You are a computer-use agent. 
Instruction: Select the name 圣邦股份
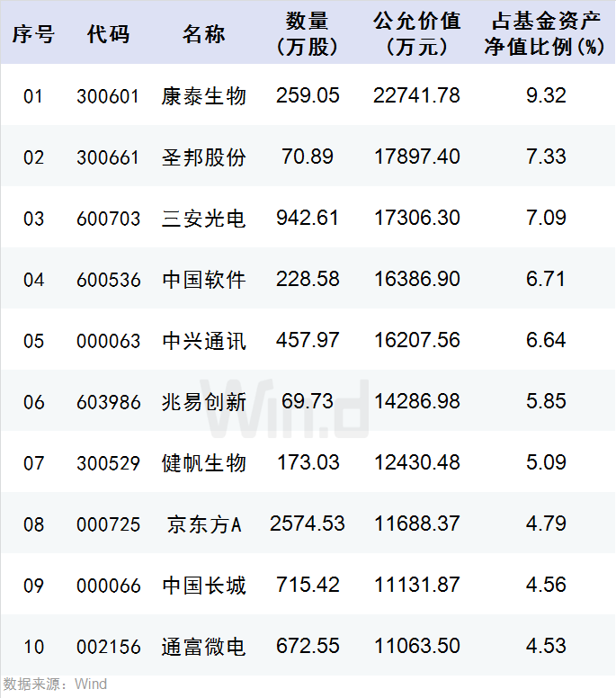tap(204, 157)
